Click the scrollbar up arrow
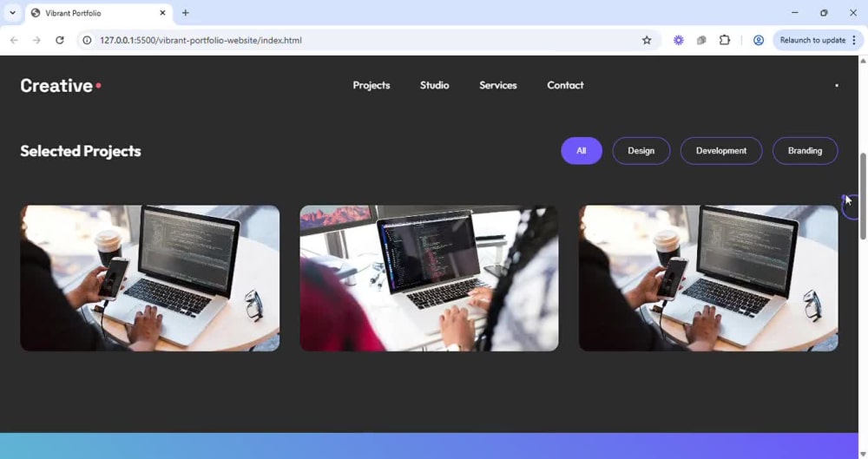868x459 pixels. pos(863,61)
